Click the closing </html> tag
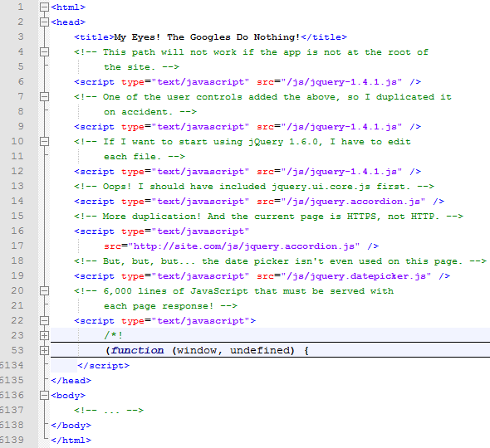Screen dimensions: 490x448 (x=71, y=441)
